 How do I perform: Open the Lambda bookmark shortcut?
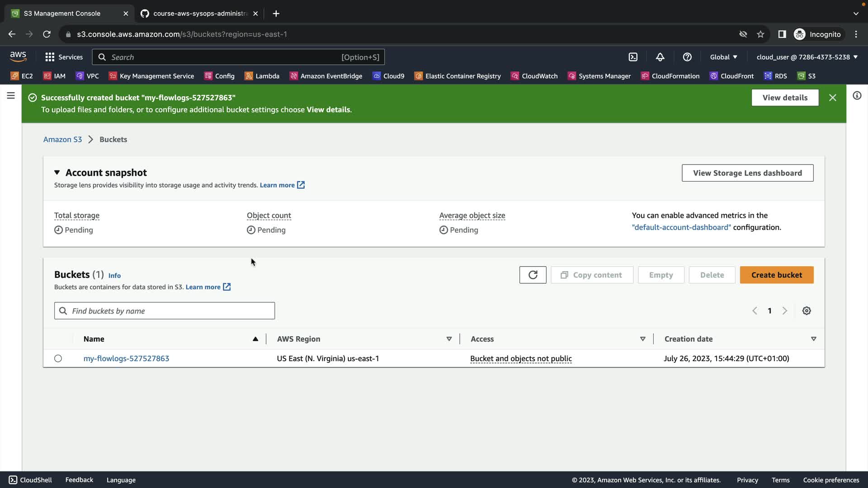click(x=262, y=76)
